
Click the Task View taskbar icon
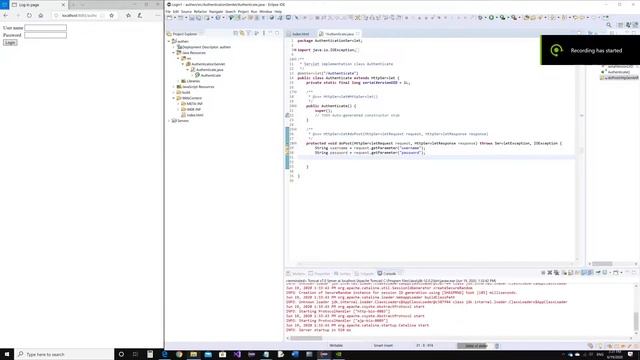[x=135, y=354]
